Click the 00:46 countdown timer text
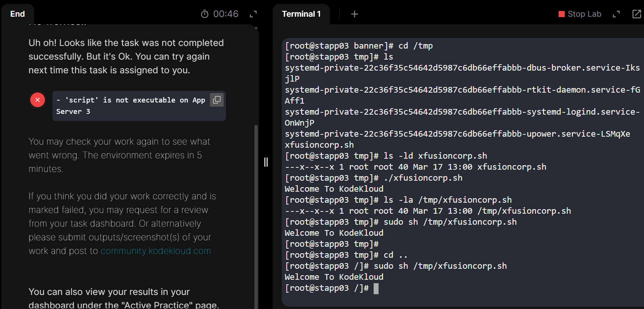 pos(226,14)
